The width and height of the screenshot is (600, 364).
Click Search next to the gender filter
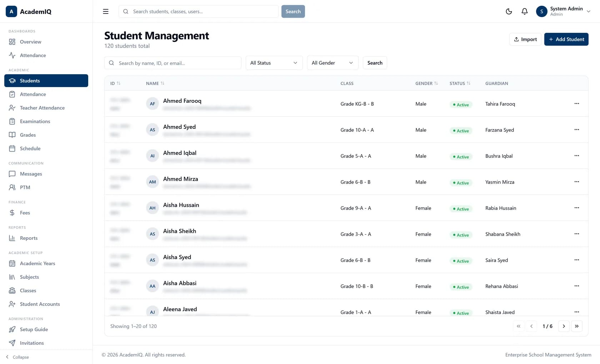(375, 63)
